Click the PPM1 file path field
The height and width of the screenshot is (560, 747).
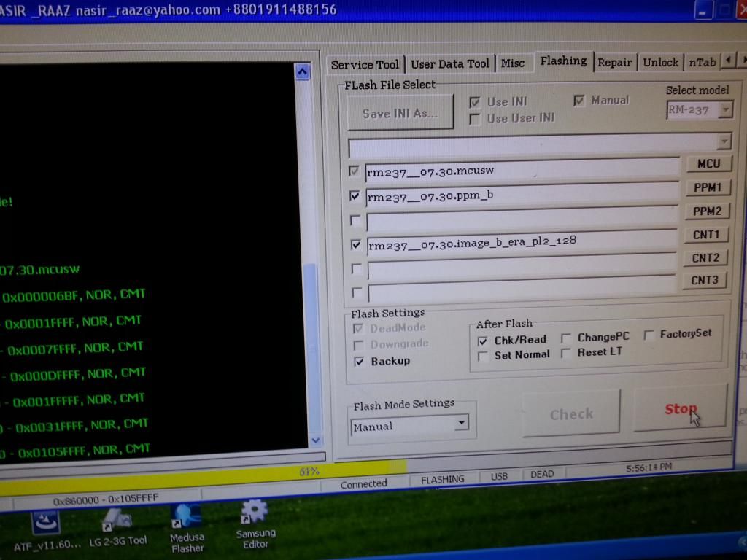[522, 195]
